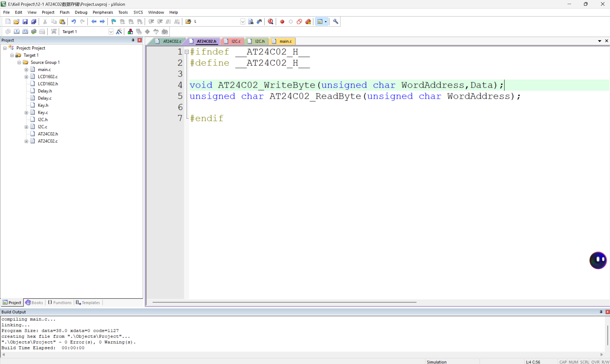Toggle bookmark flag icon in toolbar
610x364 pixels.
coord(113,21)
